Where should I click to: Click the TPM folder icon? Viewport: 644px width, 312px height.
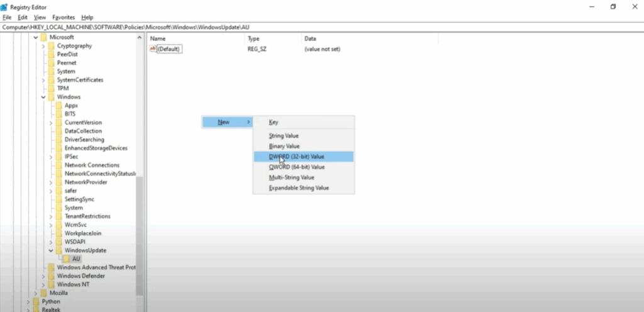[x=52, y=88]
